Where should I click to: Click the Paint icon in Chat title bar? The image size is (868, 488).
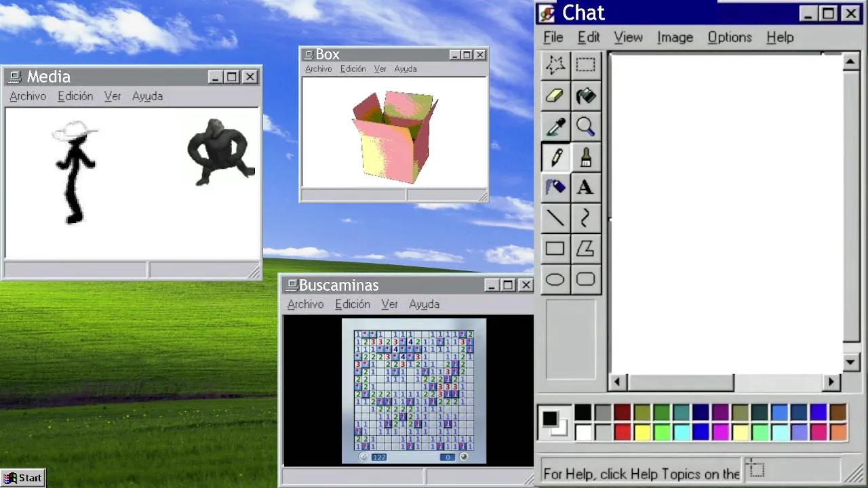pyautogui.click(x=548, y=14)
